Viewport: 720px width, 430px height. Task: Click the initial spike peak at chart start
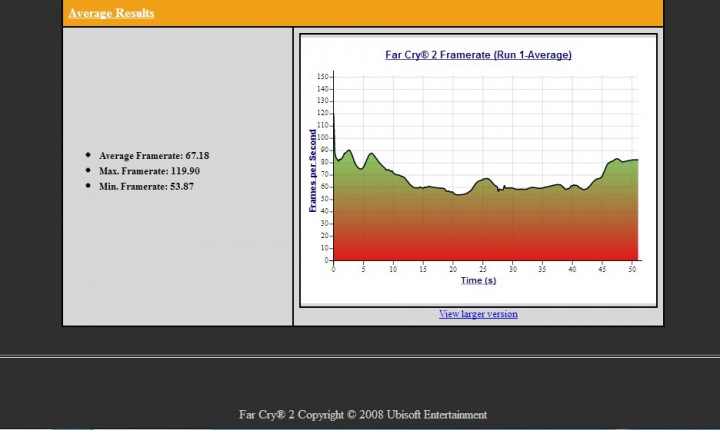(x=334, y=114)
